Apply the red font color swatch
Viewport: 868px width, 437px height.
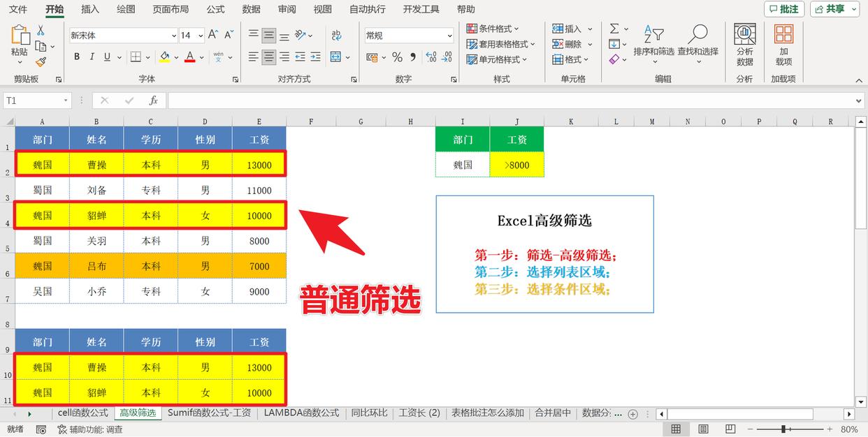click(189, 57)
